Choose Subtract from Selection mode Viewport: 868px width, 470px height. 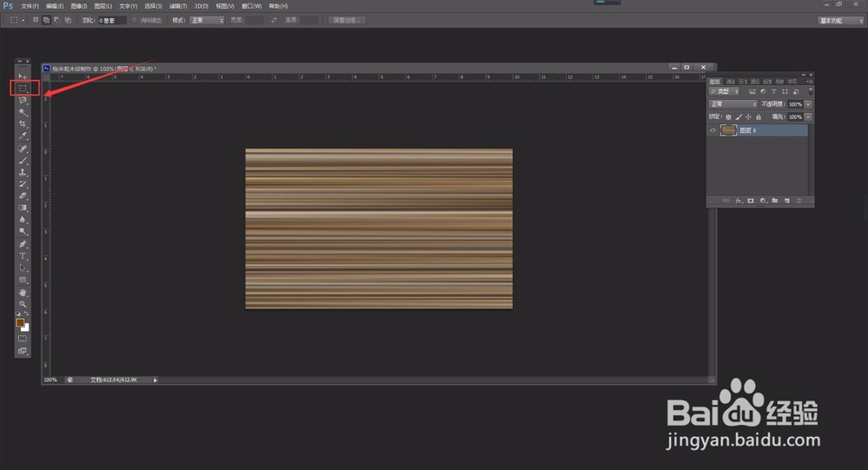(x=57, y=20)
